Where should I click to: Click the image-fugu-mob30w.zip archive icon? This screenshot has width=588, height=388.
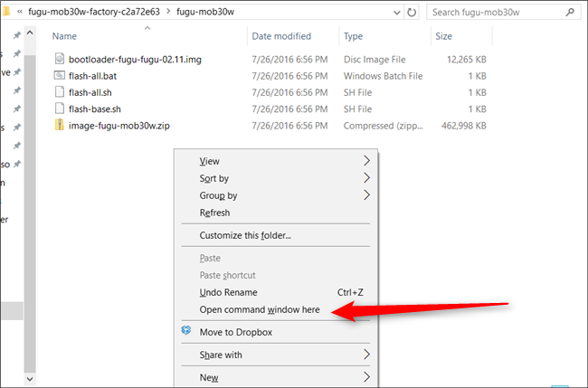coord(59,125)
